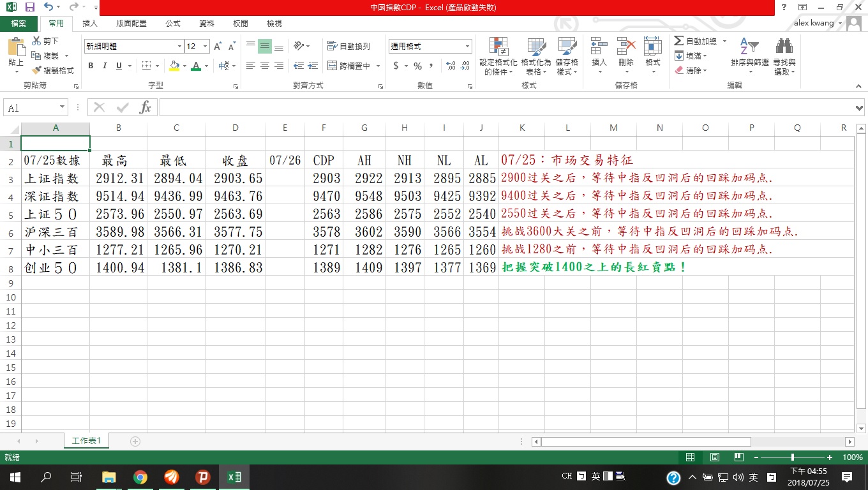868x490 pixels.
Task: Delete cells with 刪除
Action: pyautogui.click(x=626, y=56)
